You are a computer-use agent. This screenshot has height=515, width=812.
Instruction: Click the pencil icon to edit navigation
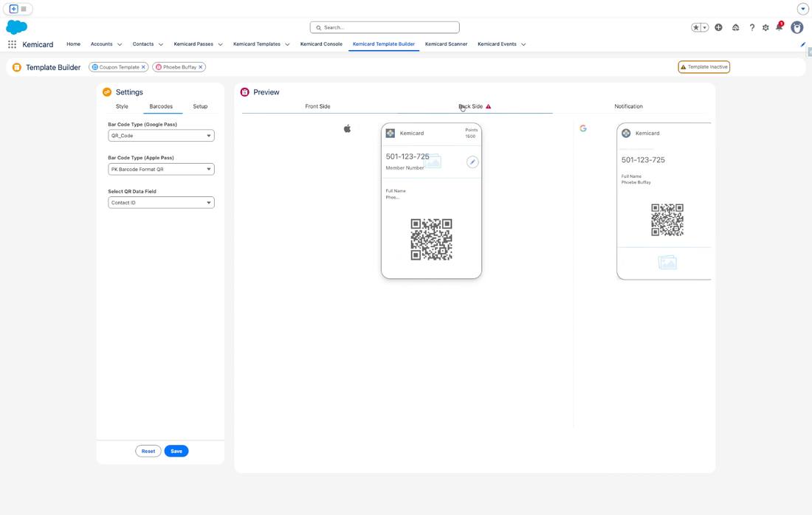(802, 44)
